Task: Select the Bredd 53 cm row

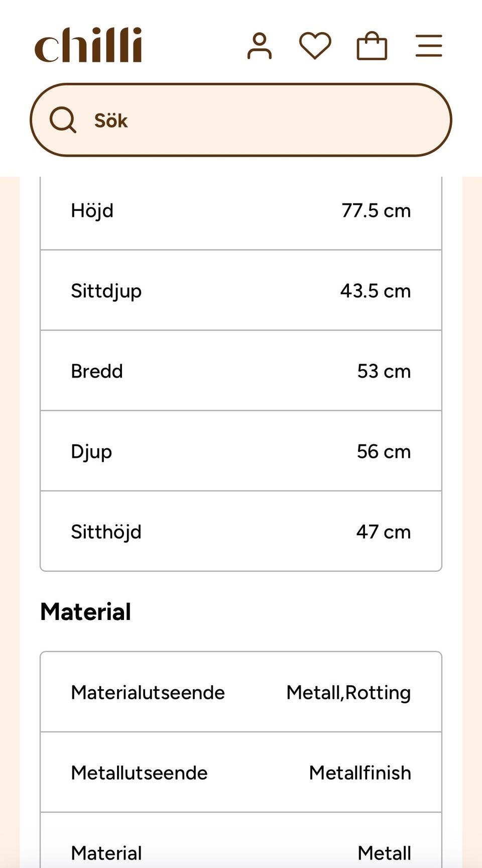Action: [x=241, y=370]
